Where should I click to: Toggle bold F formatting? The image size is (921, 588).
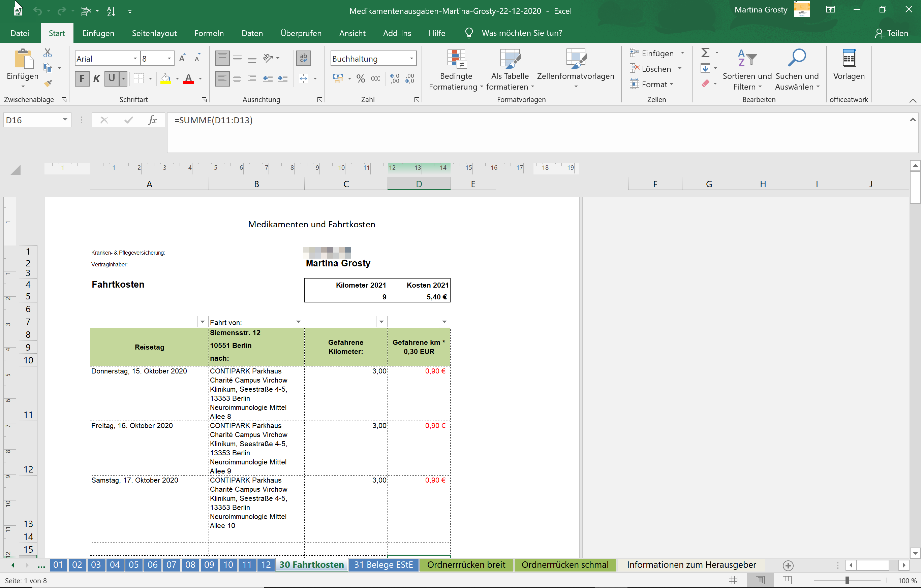(x=82, y=79)
